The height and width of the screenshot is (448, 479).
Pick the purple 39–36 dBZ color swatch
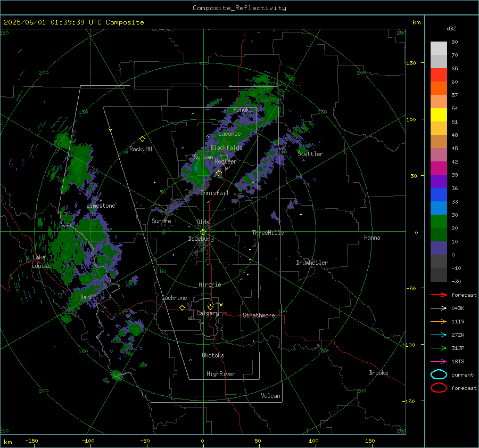tap(439, 181)
